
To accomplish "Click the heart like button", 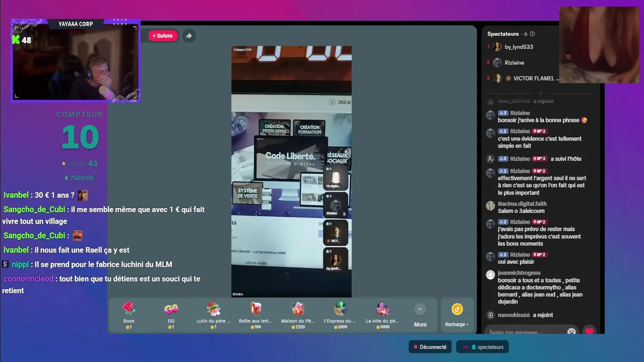I will click(x=589, y=331).
